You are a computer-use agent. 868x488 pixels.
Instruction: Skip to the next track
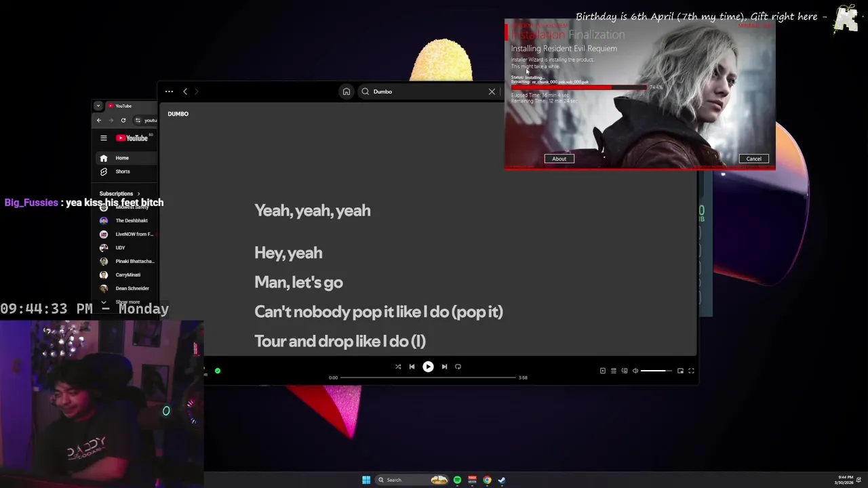coord(444,367)
